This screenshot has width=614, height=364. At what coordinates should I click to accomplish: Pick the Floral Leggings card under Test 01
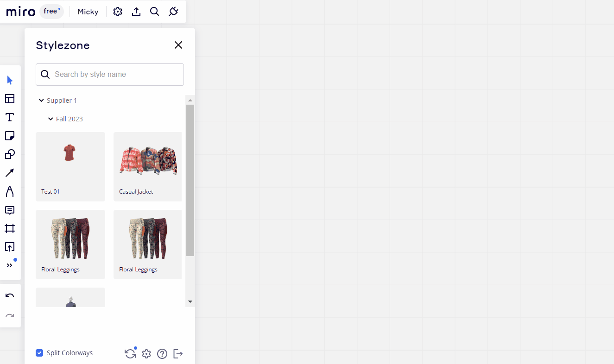70,245
